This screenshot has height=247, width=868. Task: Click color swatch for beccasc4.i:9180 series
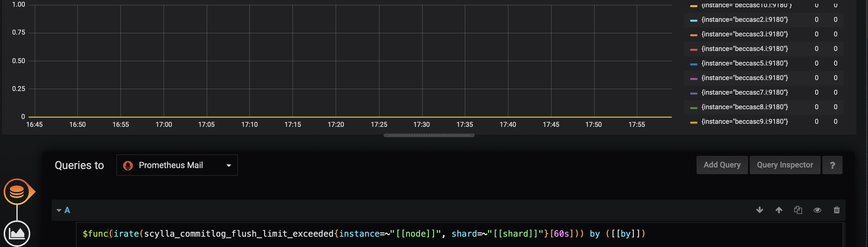[x=694, y=49]
